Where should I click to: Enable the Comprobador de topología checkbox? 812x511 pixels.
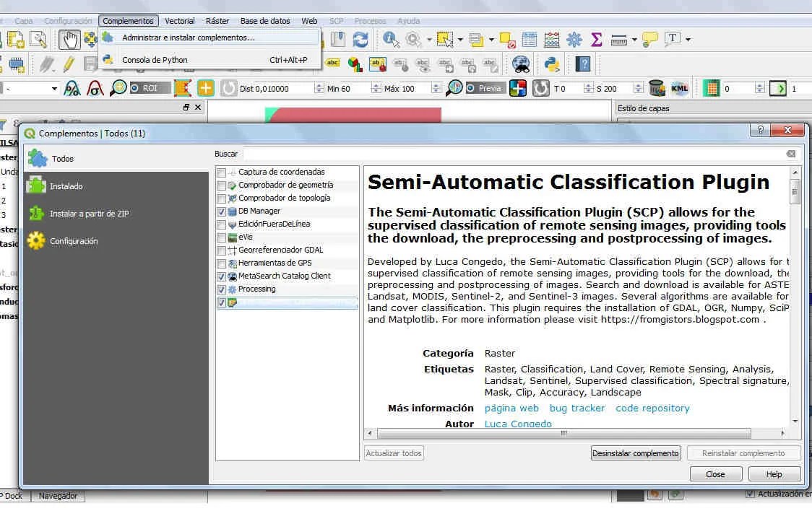pos(222,198)
